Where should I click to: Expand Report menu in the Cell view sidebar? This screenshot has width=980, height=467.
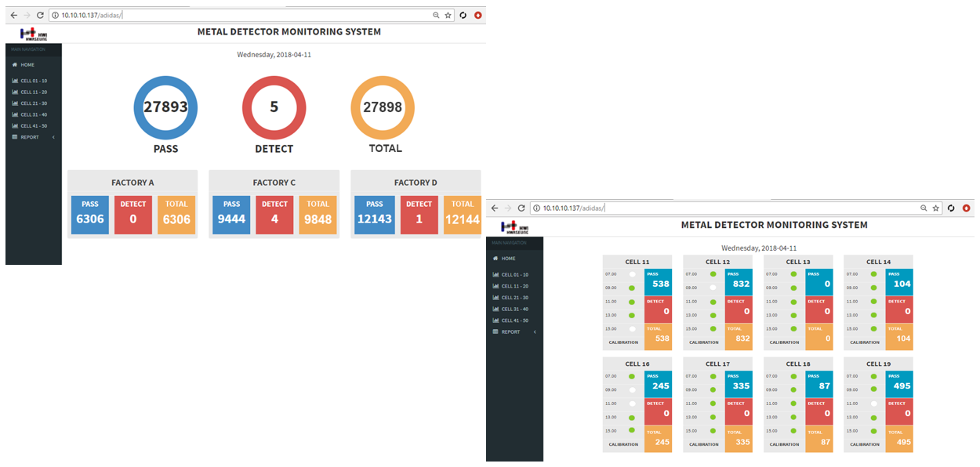(512, 331)
